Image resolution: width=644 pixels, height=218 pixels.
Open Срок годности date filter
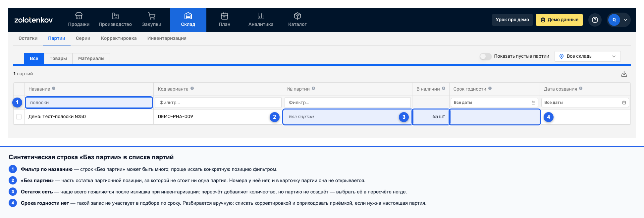(494, 103)
